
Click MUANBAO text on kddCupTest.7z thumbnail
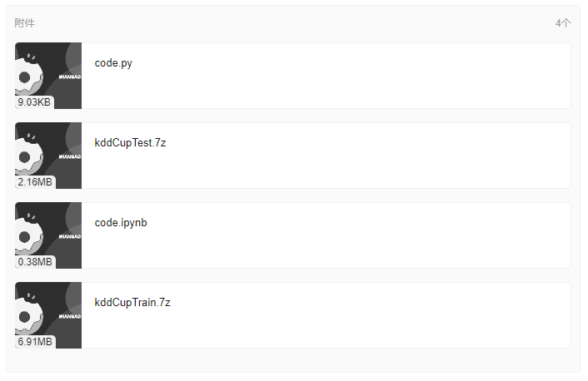tap(69, 156)
